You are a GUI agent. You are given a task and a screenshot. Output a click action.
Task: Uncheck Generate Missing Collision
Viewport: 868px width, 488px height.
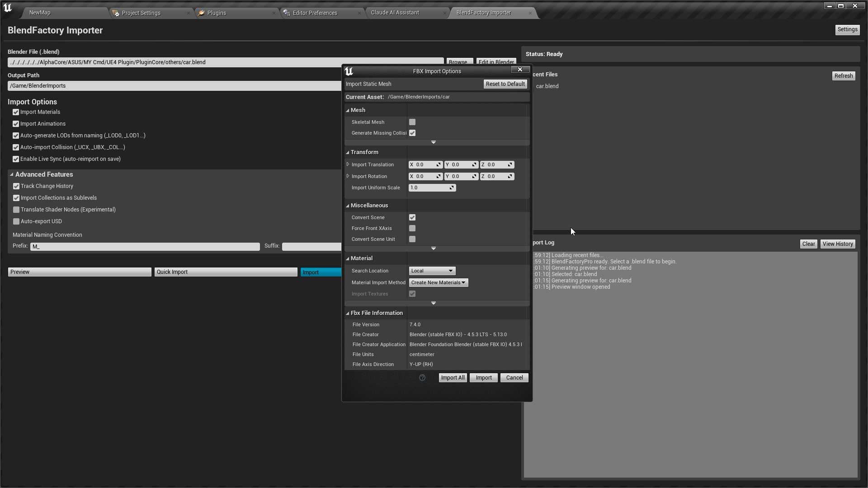412,133
